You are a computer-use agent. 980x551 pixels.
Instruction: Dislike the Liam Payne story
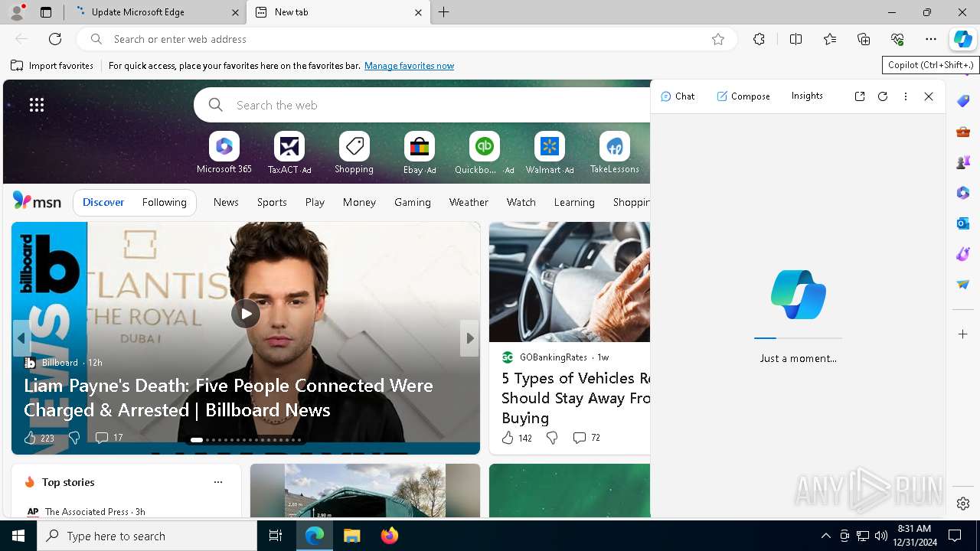tap(74, 438)
